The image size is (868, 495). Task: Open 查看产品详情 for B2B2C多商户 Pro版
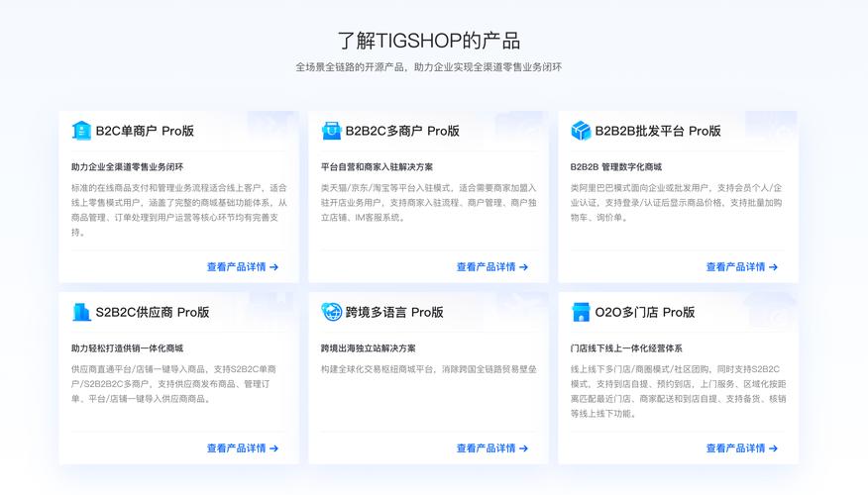pyautogui.click(x=492, y=267)
